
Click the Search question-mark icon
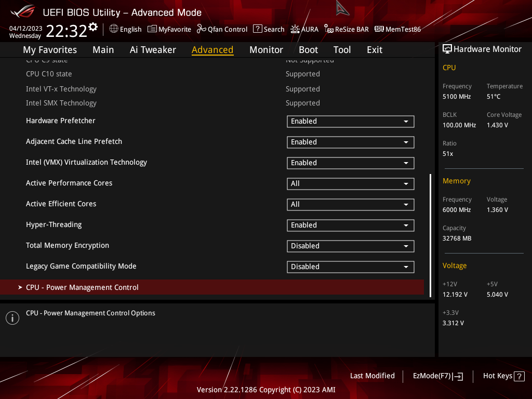point(258,29)
